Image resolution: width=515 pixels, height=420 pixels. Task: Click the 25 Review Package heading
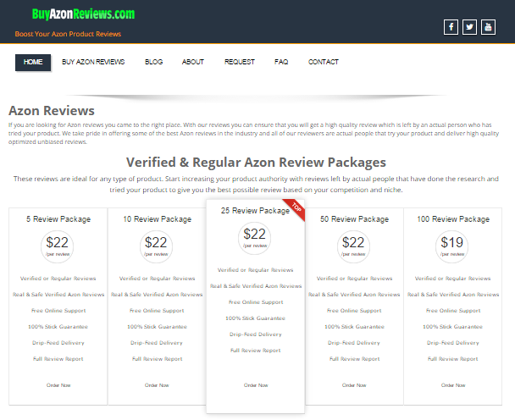(x=255, y=211)
